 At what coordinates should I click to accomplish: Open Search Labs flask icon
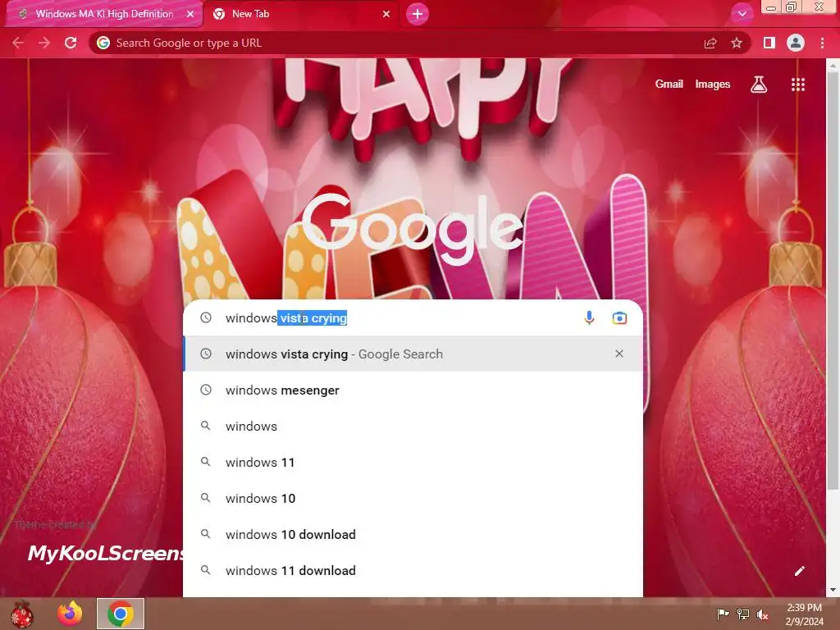pos(759,84)
